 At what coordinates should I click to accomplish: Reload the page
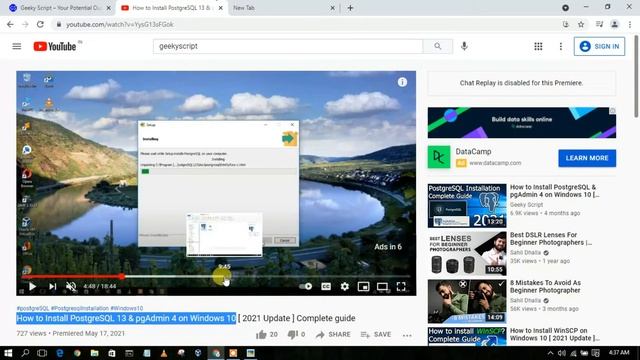[40, 24]
